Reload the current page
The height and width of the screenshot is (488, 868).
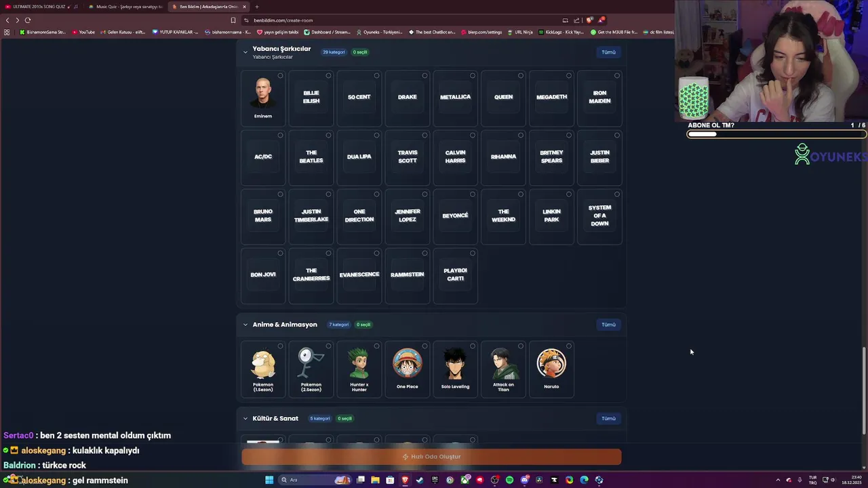[x=28, y=20]
